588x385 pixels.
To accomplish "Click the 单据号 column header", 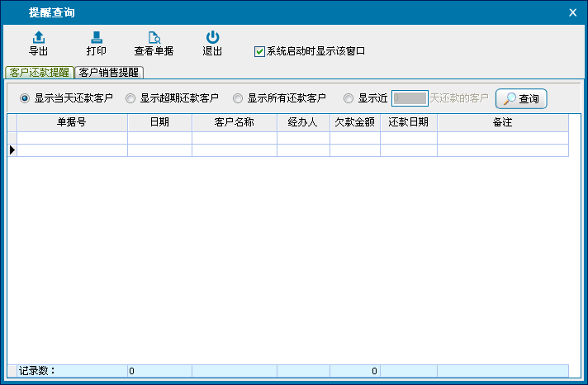I will click(x=73, y=122).
